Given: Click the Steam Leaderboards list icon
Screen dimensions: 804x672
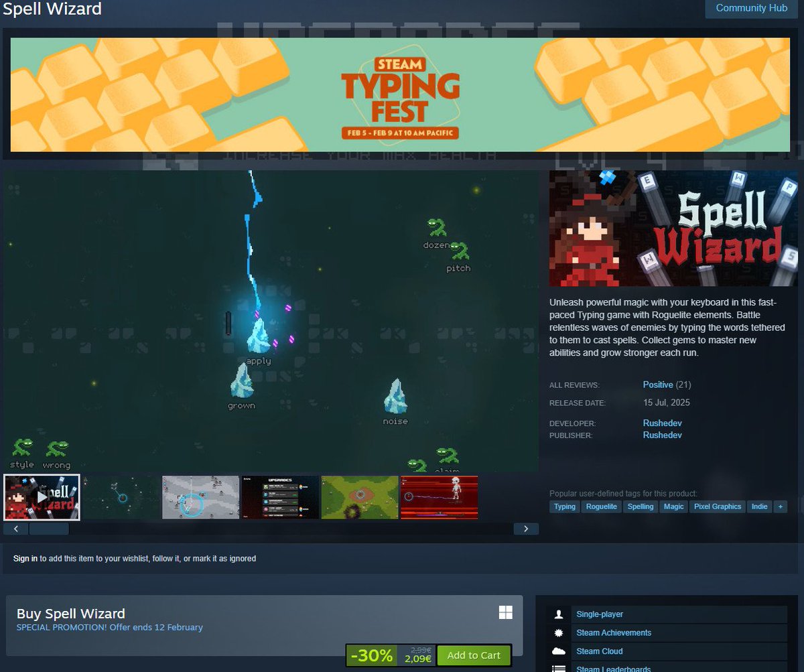Looking at the screenshot, I should click(558, 668).
